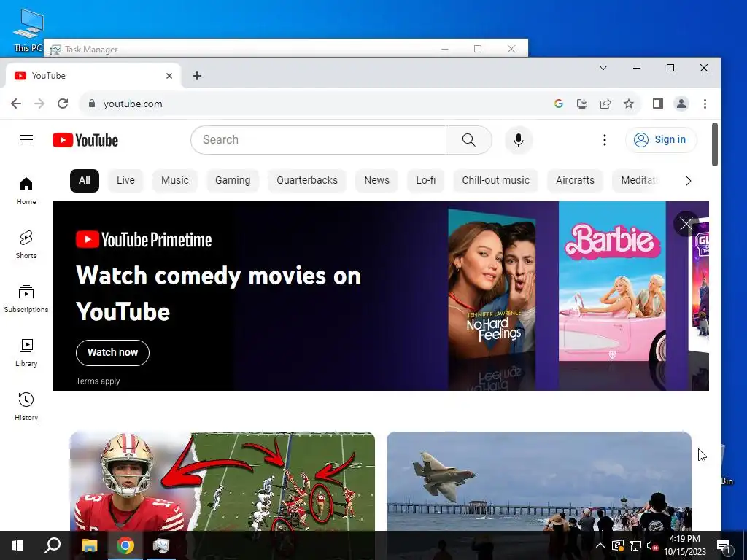Click the Barbie movie poster
This screenshot has width=747, height=560.
(612, 281)
